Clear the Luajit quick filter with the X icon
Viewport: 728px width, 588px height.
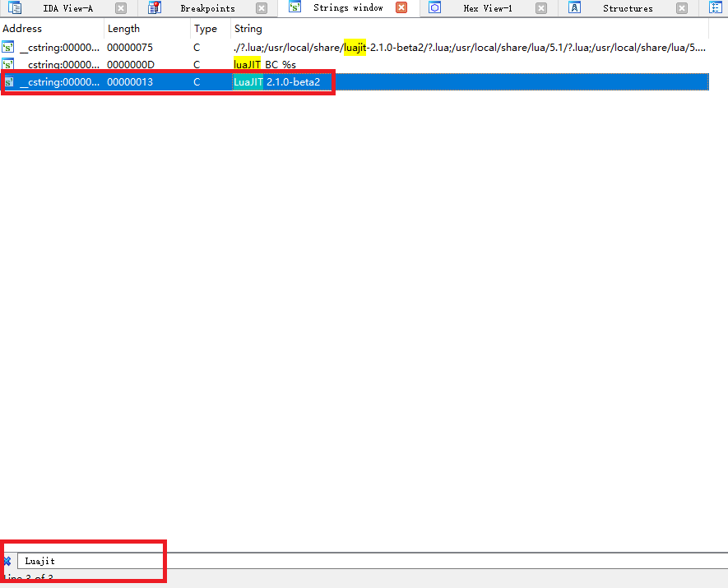(x=7, y=561)
